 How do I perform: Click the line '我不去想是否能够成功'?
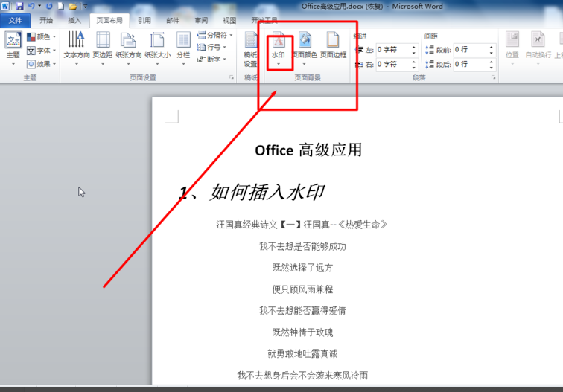coord(302,246)
